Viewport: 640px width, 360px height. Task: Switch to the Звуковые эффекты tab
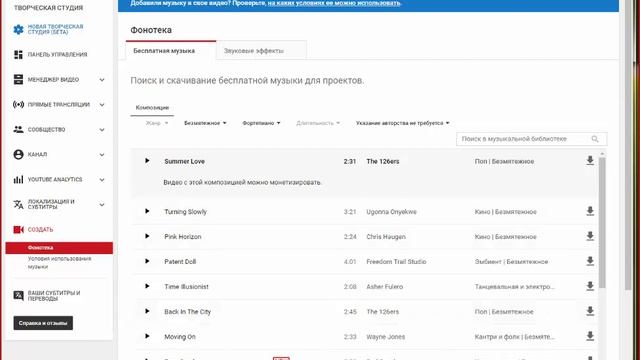click(261, 51)
